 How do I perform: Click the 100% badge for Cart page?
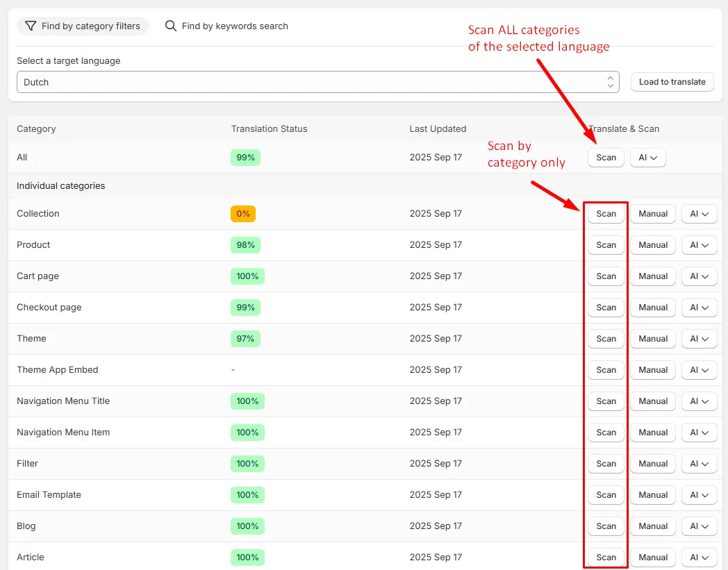(247, 276)
